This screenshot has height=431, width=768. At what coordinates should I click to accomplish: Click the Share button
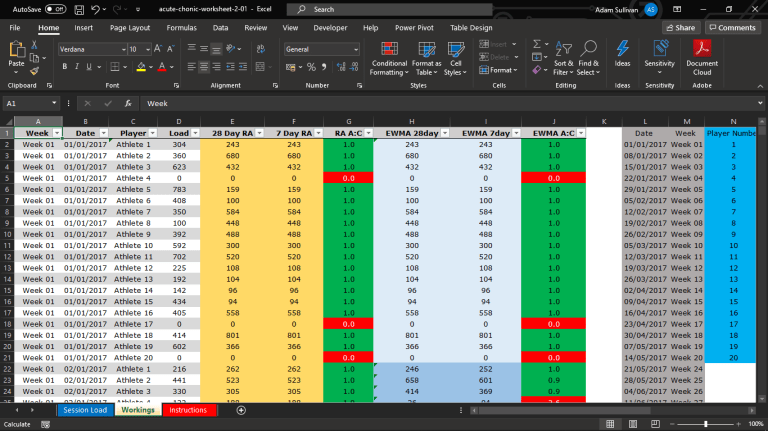tap(681, 28)
